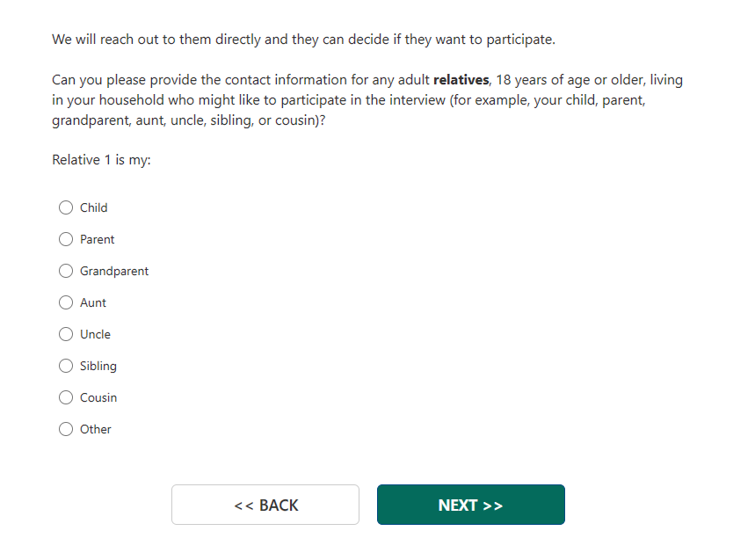Viewport: 755px width, 560px height.
Task: Select the Child radio button
Action: point(66,207)
